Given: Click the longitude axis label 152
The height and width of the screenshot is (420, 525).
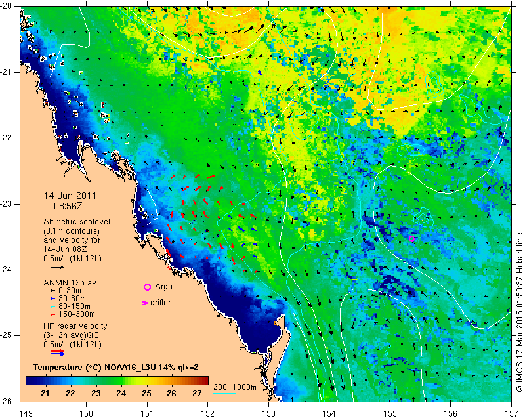Looking at the screenshot, I should pyautogui.click(x=207, y=414).
